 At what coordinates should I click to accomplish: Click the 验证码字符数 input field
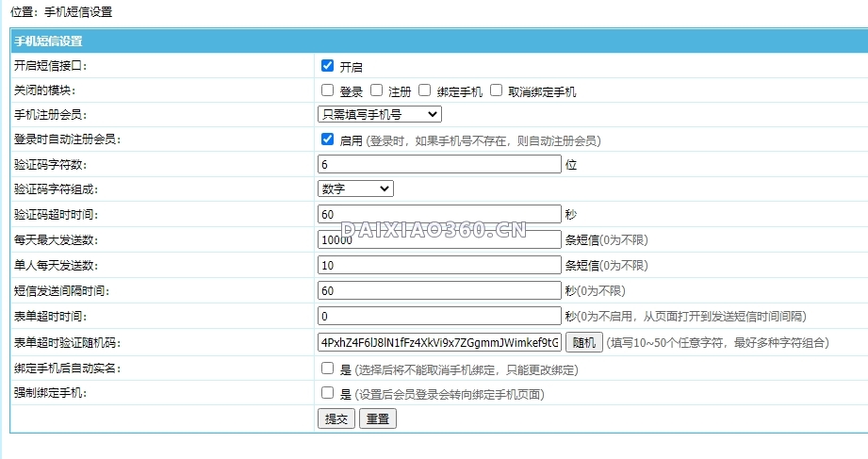[439, 164]
